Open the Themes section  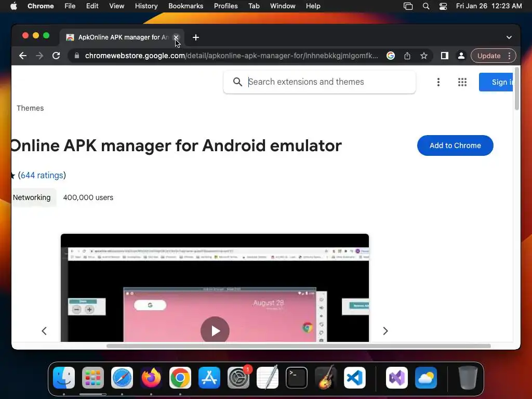click(x=30, y=108)
